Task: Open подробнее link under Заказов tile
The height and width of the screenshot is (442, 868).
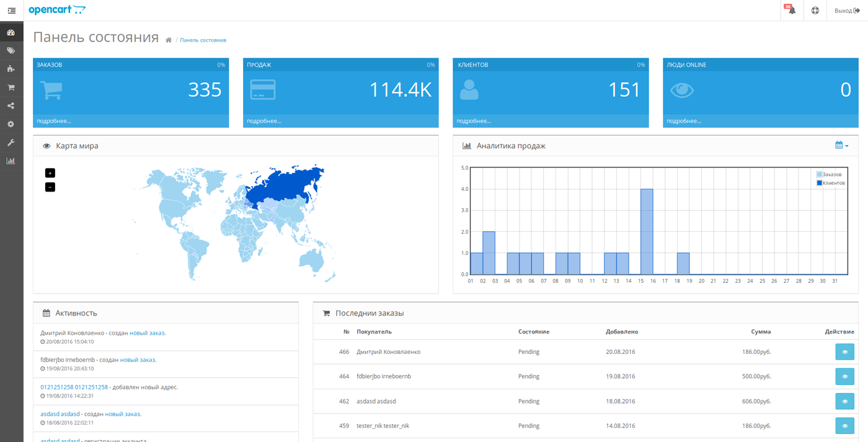Action: click(54, 121)
